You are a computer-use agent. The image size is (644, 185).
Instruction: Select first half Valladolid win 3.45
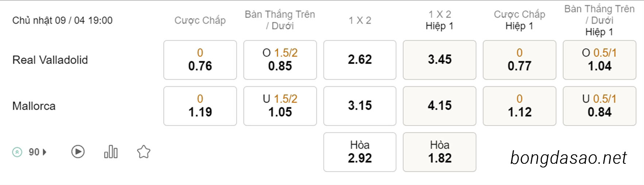pos(440,60)
